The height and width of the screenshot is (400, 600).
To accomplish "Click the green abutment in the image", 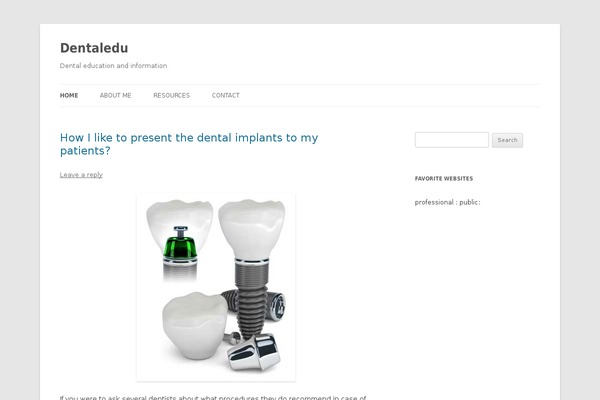I will pos(180,243).
